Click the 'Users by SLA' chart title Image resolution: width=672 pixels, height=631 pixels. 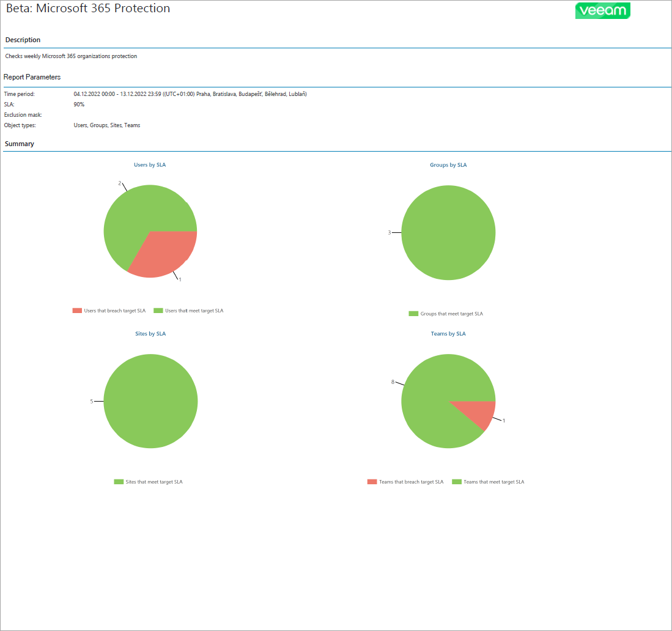coord(150,164)
